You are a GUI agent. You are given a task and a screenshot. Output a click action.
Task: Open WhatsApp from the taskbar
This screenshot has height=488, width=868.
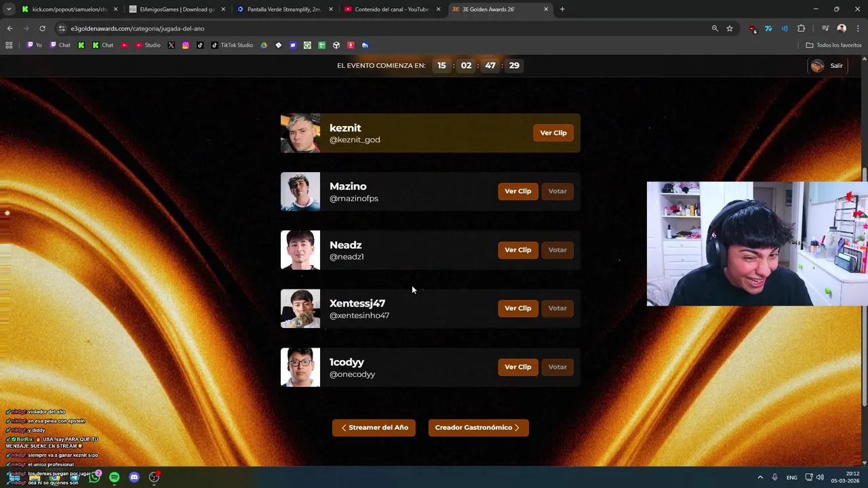(94, 477)
